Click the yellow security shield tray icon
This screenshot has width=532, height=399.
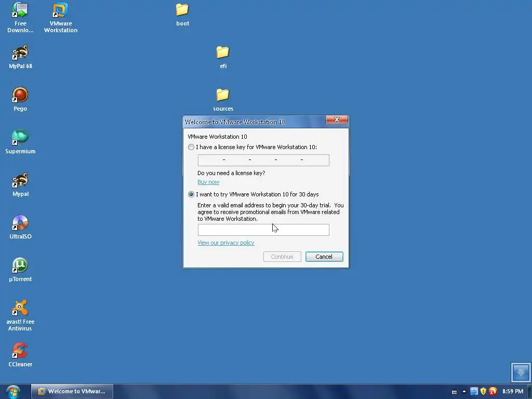484,391
